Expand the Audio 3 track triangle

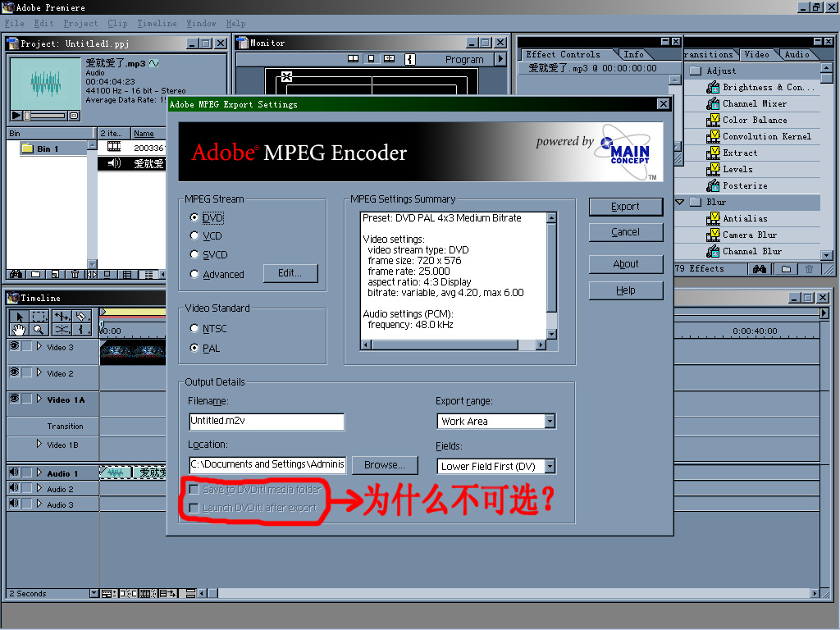point(39,504)
